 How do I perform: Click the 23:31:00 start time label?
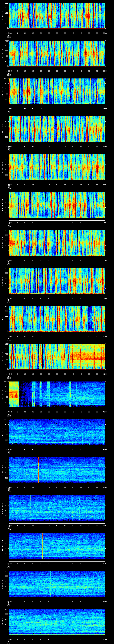click(x=9, y=33)
